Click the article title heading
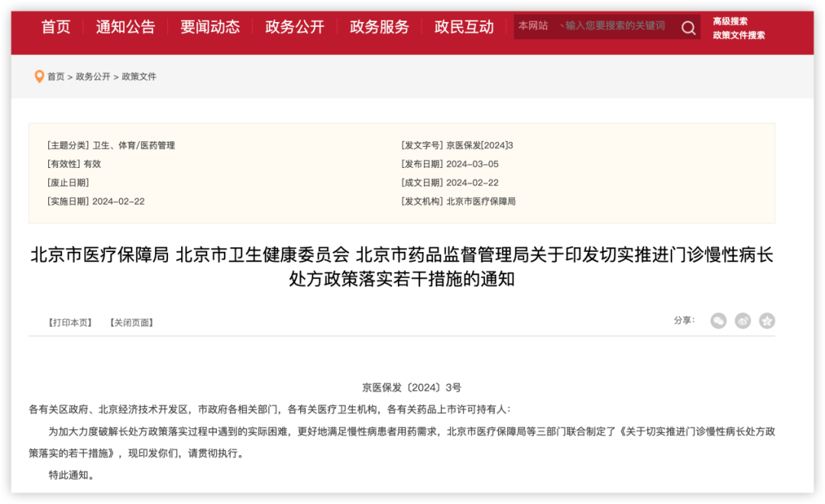 tap(402, 267)
